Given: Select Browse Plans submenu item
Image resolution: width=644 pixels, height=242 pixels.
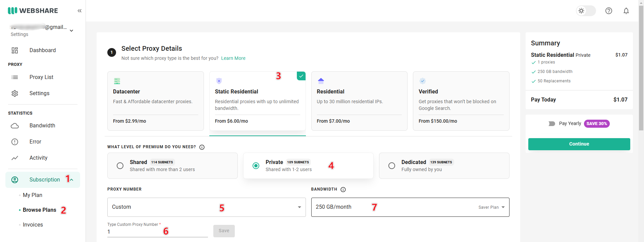Looking at the screenshot, I should point(40,210).
